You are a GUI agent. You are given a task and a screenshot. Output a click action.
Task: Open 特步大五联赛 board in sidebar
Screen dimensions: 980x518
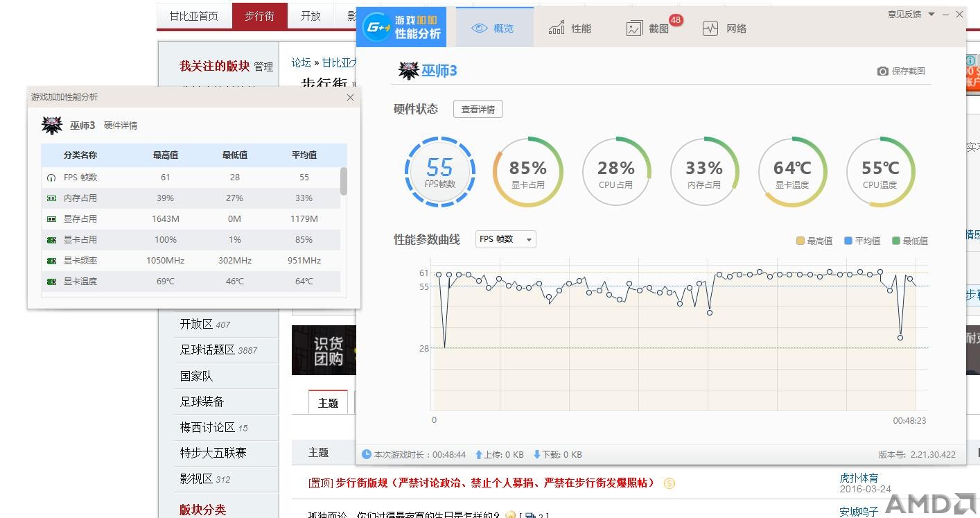coord(213,453)
